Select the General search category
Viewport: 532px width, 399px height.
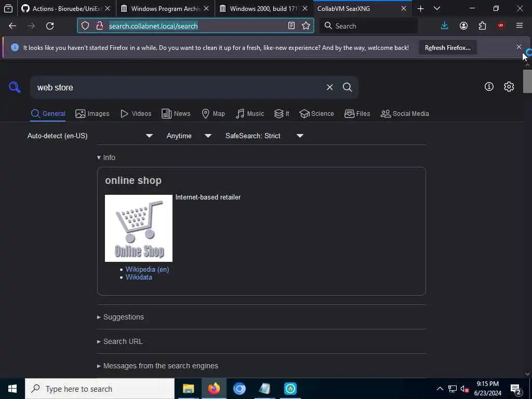48,114
